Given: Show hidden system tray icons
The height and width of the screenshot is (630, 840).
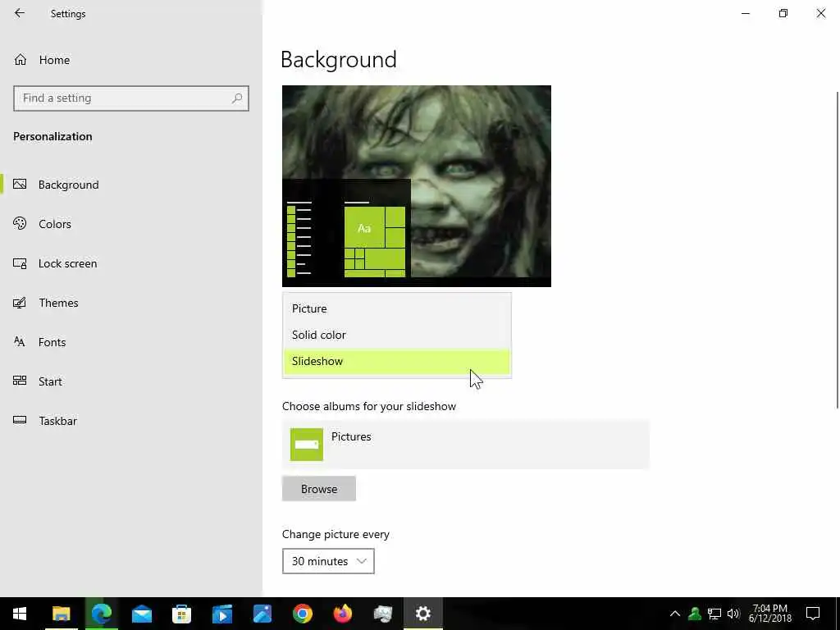Looking at the screenshot, I should pos(675,614).
